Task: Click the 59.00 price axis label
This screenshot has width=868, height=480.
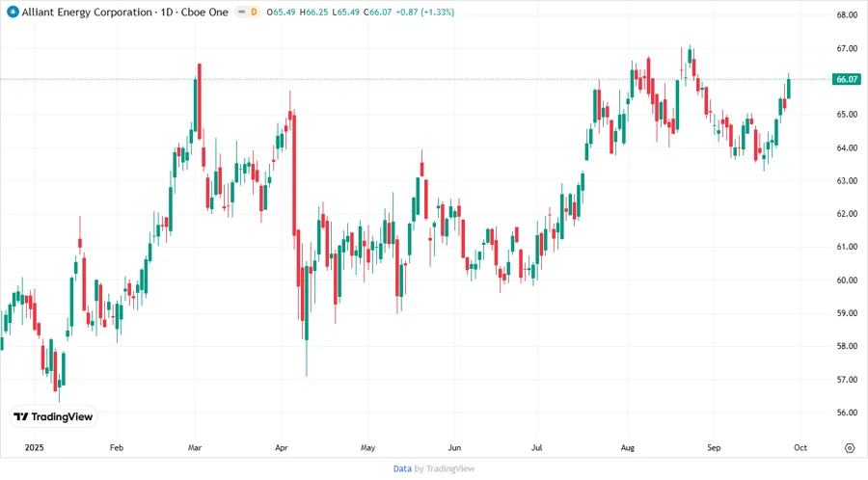Action: coord(847,313)
